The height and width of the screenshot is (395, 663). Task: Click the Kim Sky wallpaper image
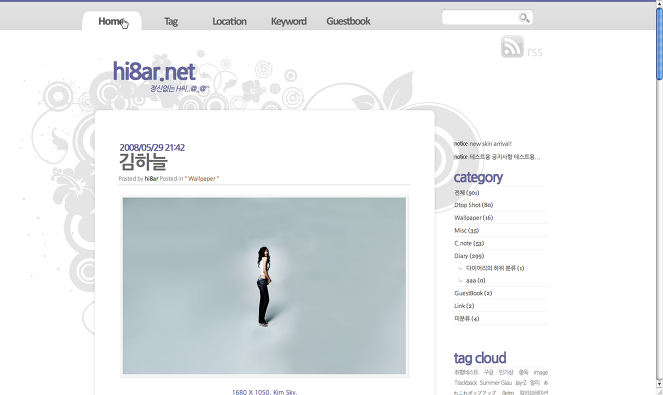pyautogui.click(x=264, y=286)
